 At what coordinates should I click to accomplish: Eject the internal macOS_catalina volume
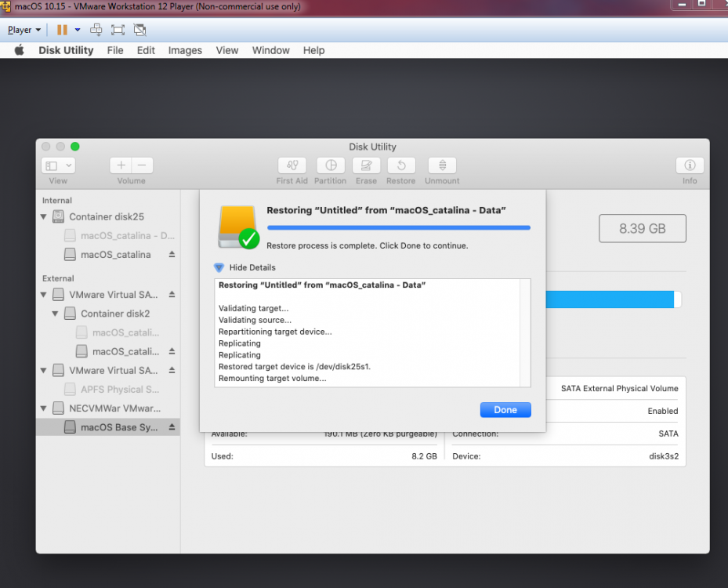(x=172, y=255)
